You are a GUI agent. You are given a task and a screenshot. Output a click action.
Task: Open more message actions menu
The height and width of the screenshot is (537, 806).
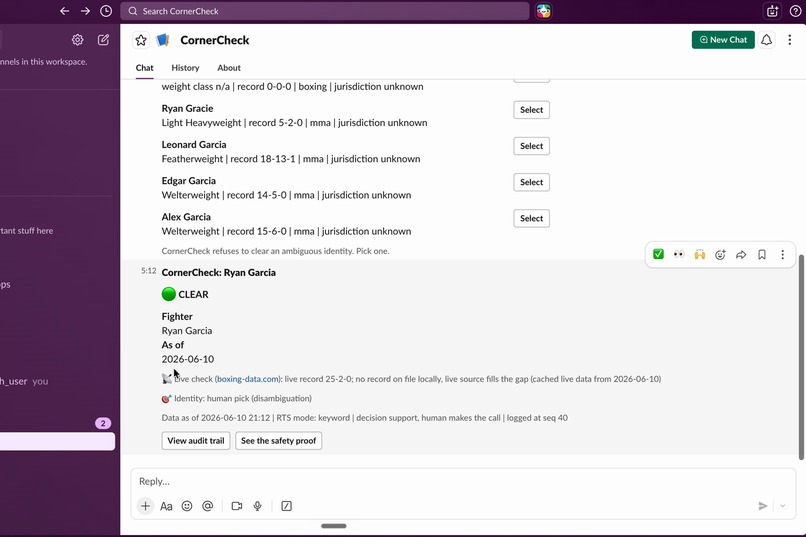pyautogui.click(x=782, y=254)
